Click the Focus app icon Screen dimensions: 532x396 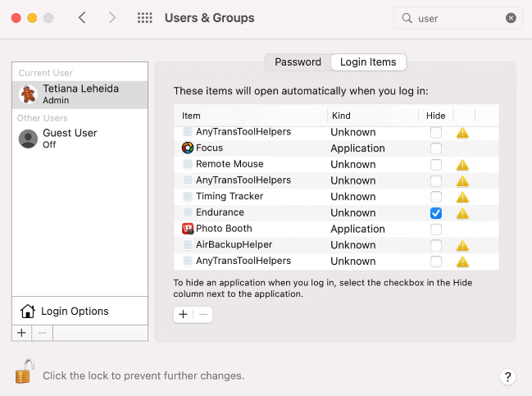187,148
